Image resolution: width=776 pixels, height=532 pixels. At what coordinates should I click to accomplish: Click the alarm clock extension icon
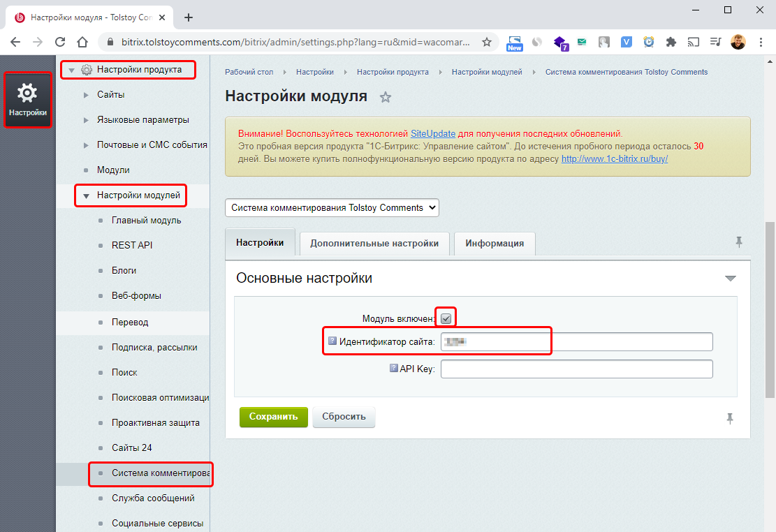coord(648,42)
